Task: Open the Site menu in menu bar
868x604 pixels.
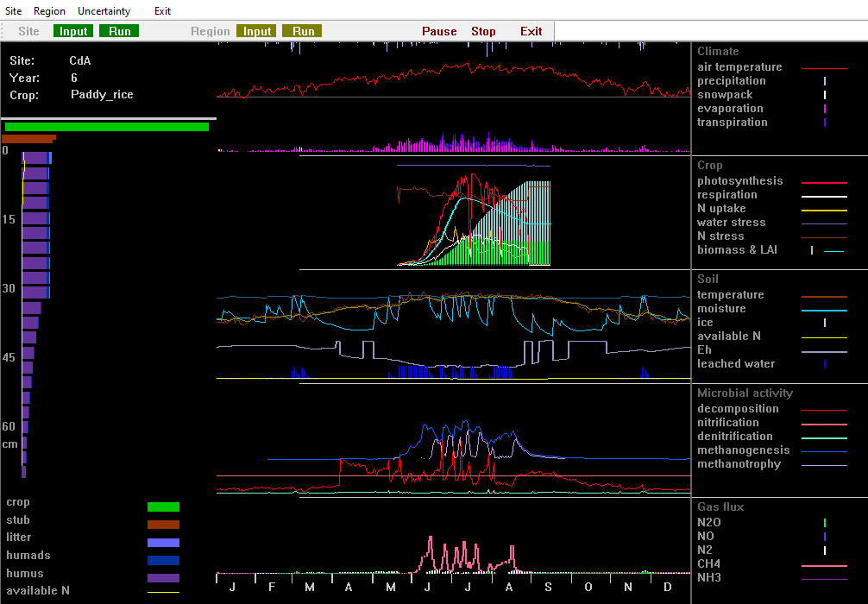Action: (13, 11)
